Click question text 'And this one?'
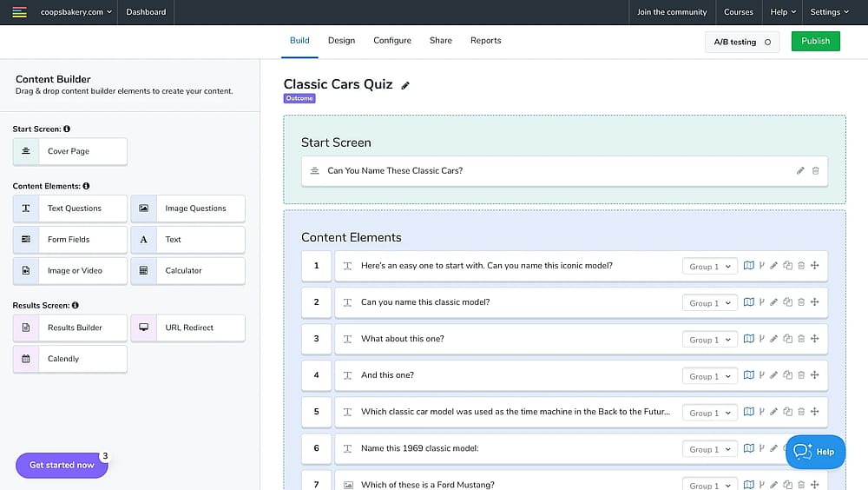The width and height of the screenshot is (868, 490). point(387,375)
